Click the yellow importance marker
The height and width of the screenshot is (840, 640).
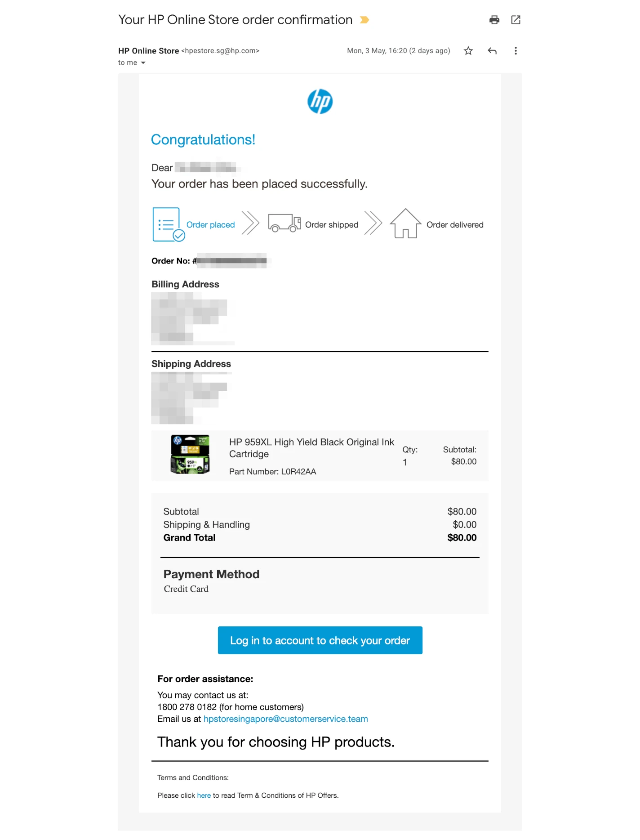364,20
